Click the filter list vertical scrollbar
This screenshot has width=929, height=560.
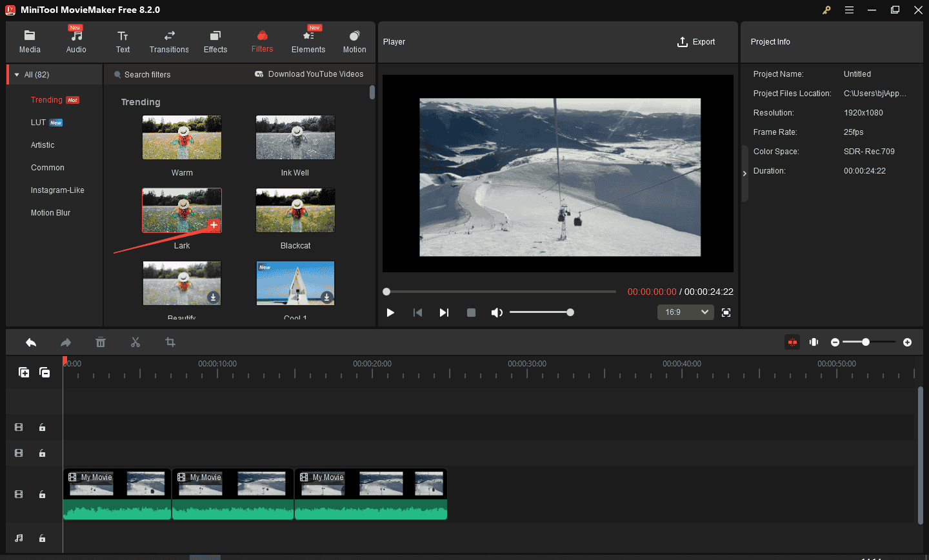click(x=372, y=92)
